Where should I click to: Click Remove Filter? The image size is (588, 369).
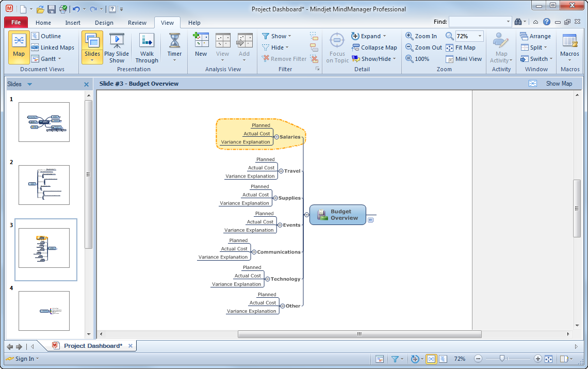284,58
